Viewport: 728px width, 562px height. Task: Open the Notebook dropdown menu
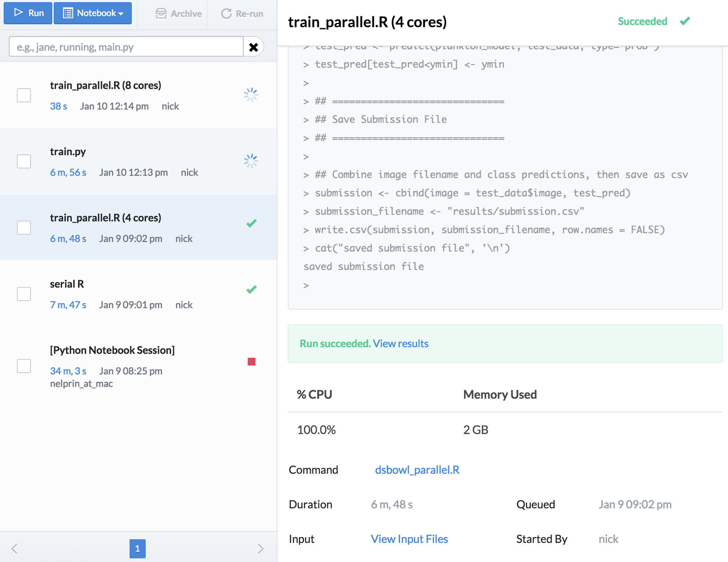(93, 13)
